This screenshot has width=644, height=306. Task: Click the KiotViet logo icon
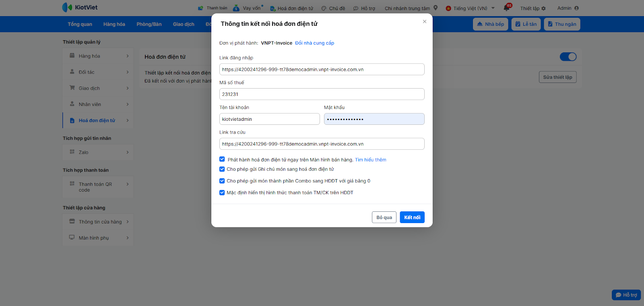[67, 7]
